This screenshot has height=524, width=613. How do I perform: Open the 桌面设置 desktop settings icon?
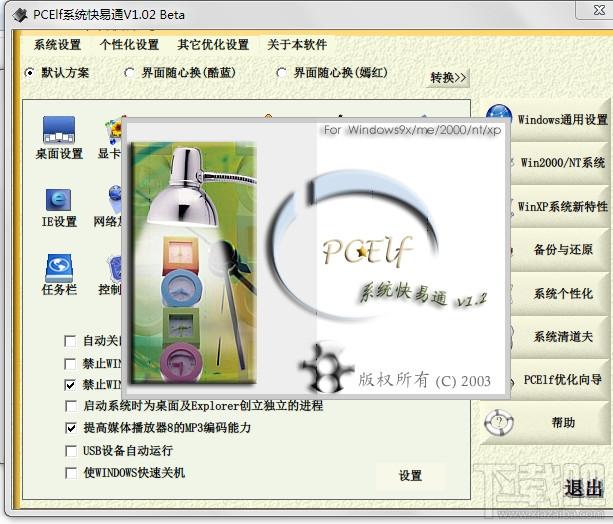pos(59,138)
